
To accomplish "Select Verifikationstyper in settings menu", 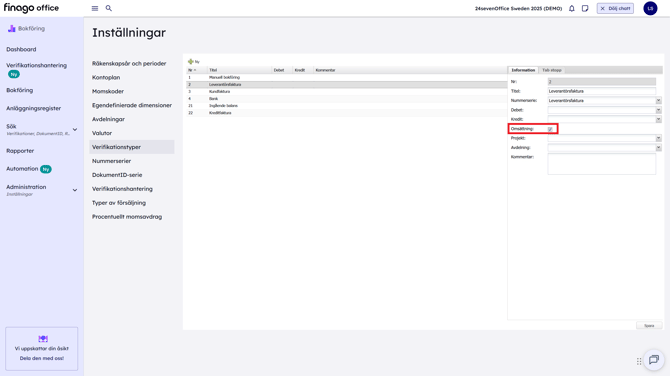I will [132, 147].
